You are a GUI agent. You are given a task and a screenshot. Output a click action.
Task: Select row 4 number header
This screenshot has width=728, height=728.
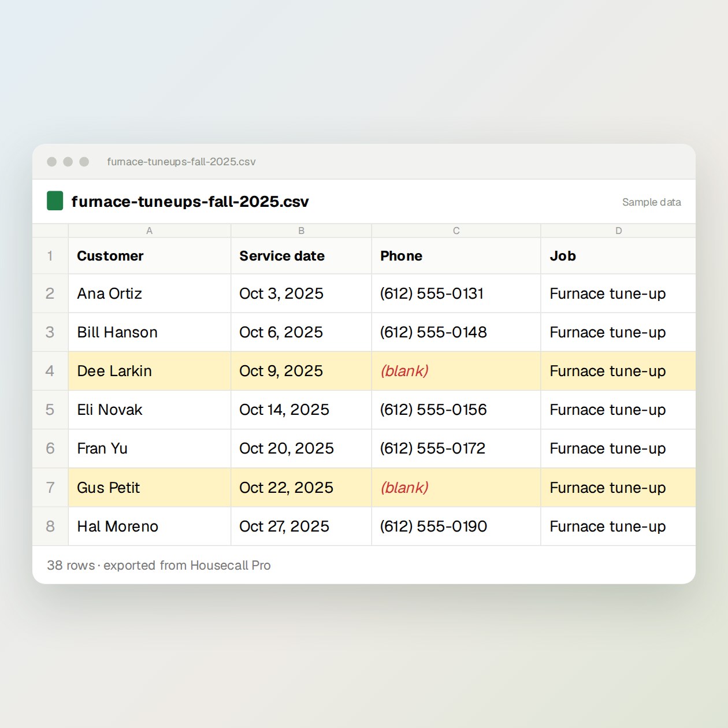coord(50,371)
